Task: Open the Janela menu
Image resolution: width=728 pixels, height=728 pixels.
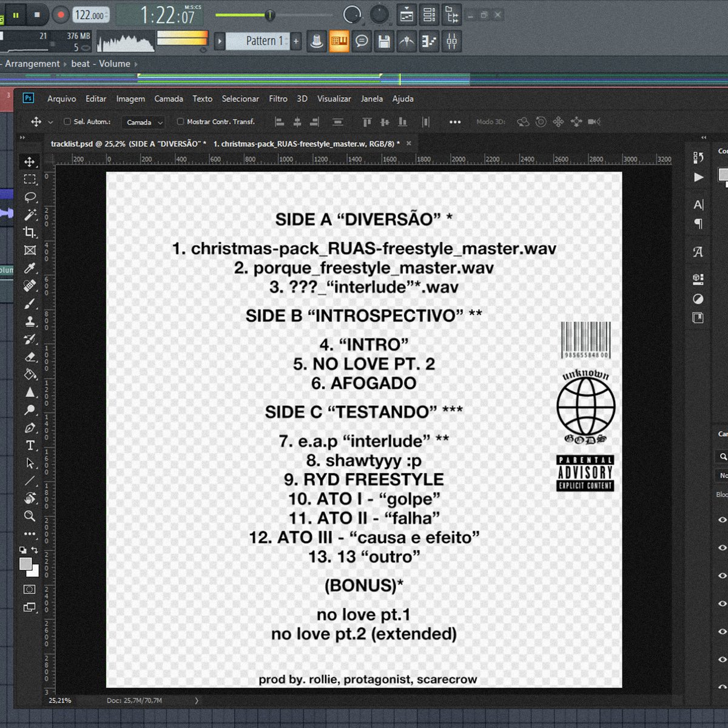Action: 372,98
